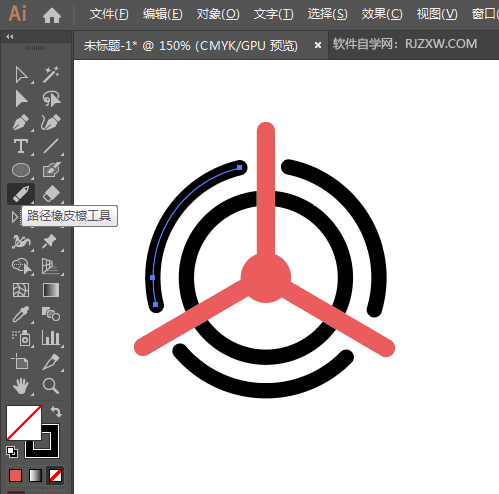Select the Curvature tool
499x494 pixels.
coord(51,122)
